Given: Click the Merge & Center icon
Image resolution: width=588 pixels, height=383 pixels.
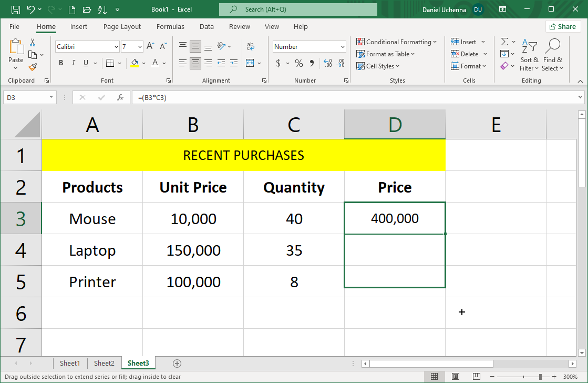Looking at the screenshot, I should 250,63.
